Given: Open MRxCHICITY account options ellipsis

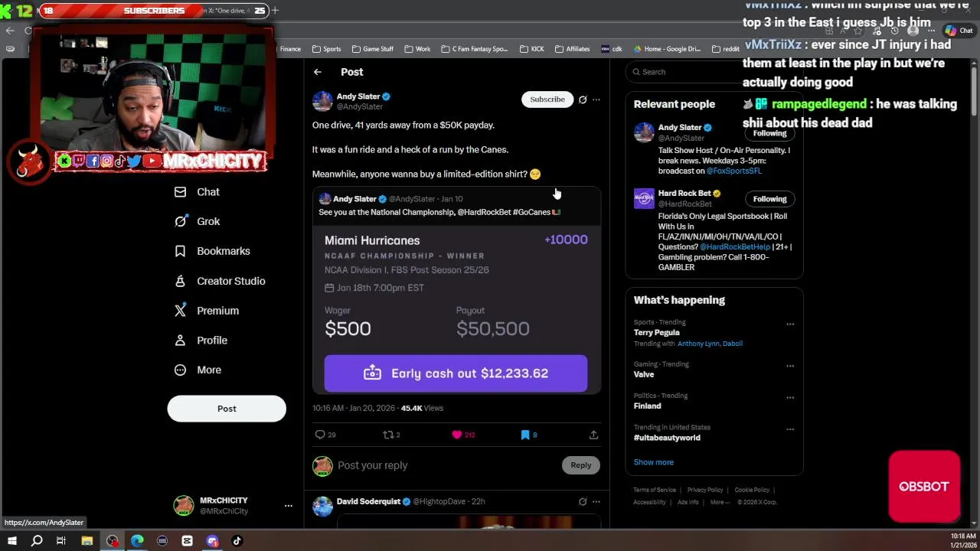Looking at the screenshot, I should click(x=289, y=506).
